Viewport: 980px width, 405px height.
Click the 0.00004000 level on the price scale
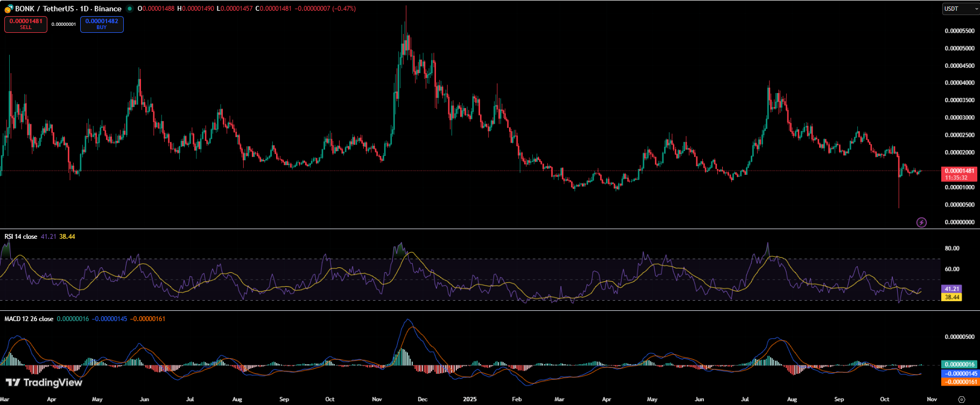[960, 83]
